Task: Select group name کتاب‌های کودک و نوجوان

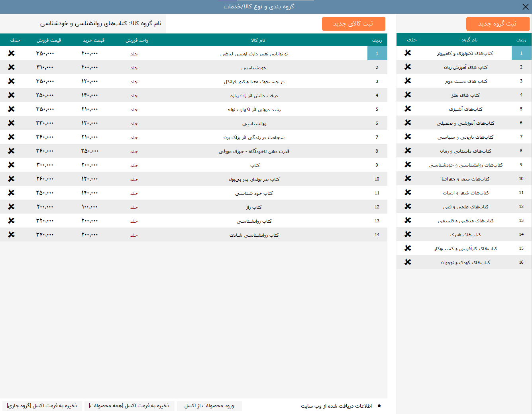Action: click(x=465, y=263)
